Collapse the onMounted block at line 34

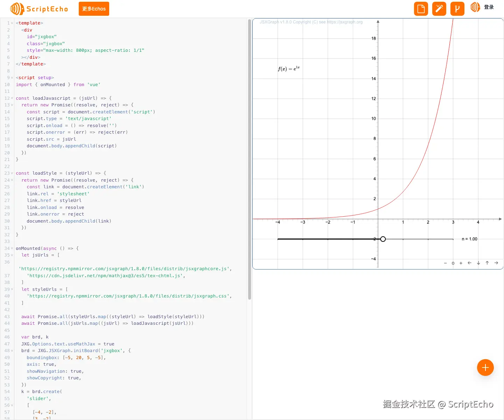pyautogui.click(x=12, y=248)
